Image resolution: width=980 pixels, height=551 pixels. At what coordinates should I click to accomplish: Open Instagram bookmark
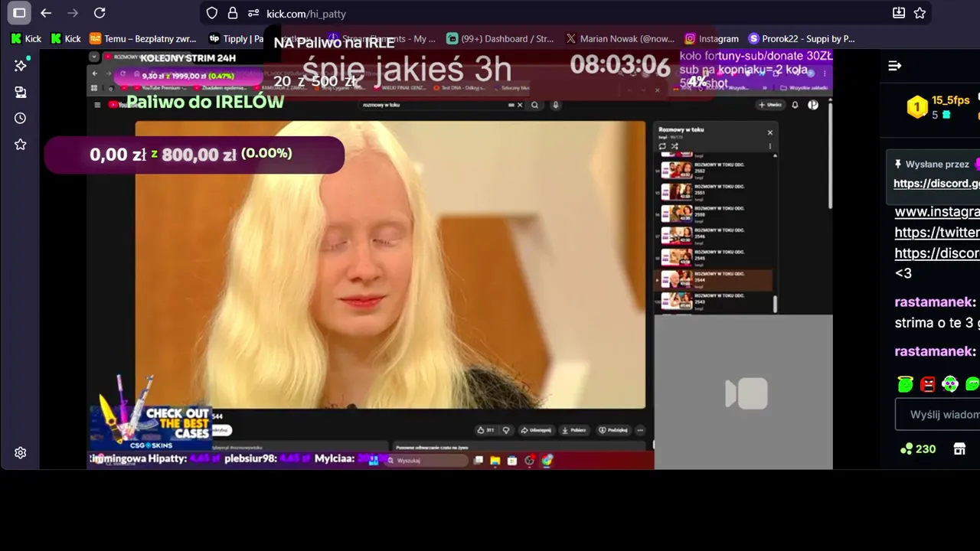tap(712, 38)
